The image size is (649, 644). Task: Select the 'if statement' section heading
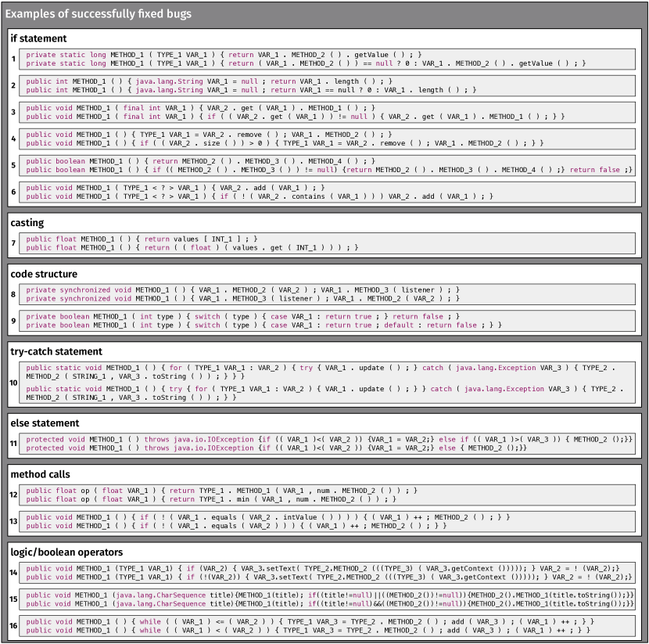tap(38, 38)
